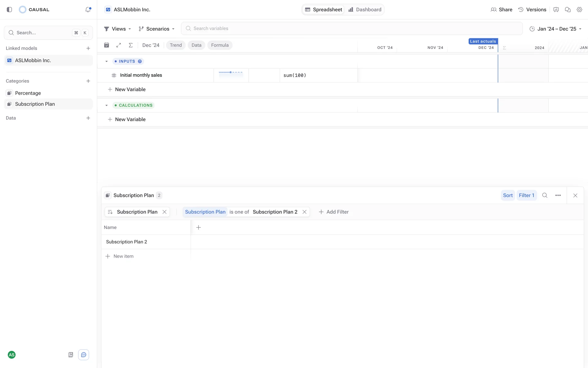Select the Spreadsheet tab
588x368 pixels.
(323, 10)
